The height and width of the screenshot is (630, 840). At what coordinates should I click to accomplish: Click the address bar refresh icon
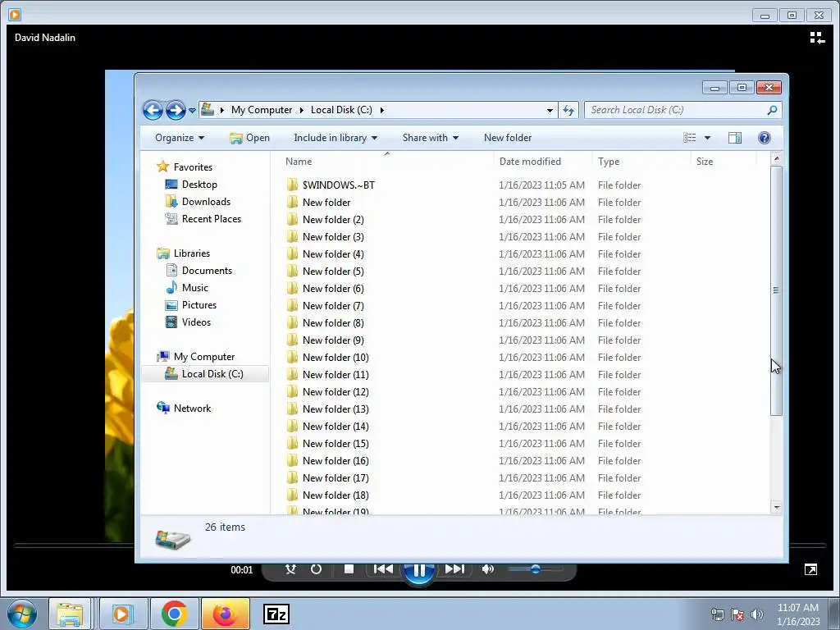click(568, 111)
